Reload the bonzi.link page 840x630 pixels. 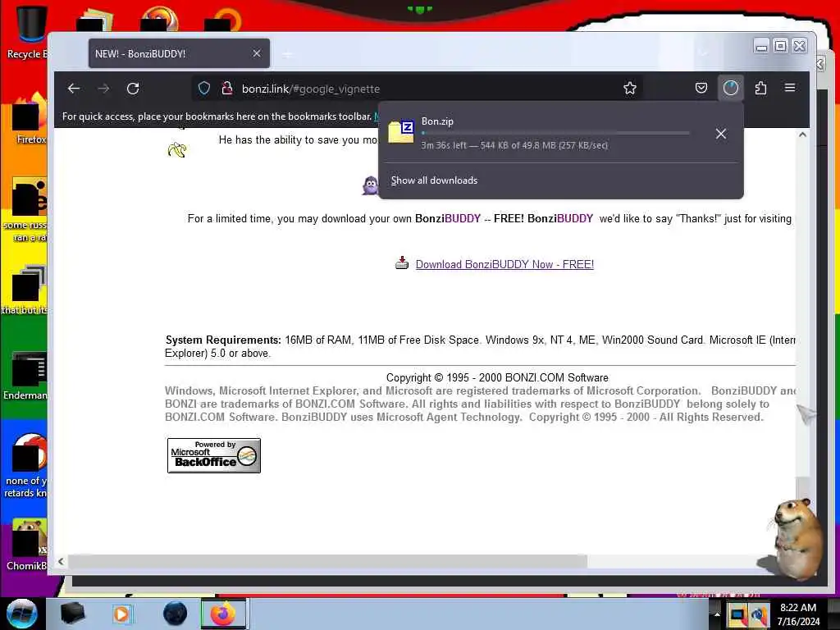(x=133, y=89)
